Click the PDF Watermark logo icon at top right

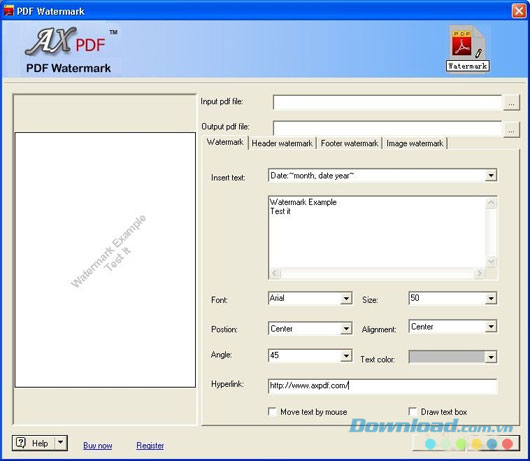click(468, 48)
